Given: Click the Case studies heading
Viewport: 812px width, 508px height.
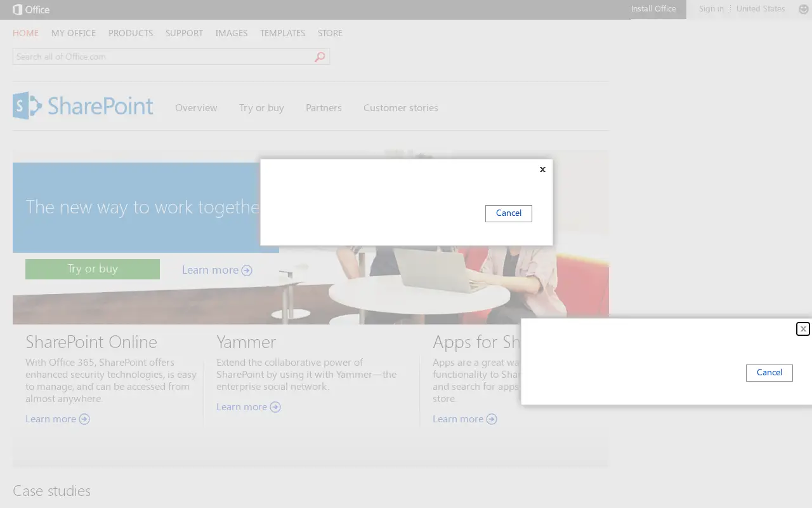Looking at the screenshot, I should tap(51, 491).
